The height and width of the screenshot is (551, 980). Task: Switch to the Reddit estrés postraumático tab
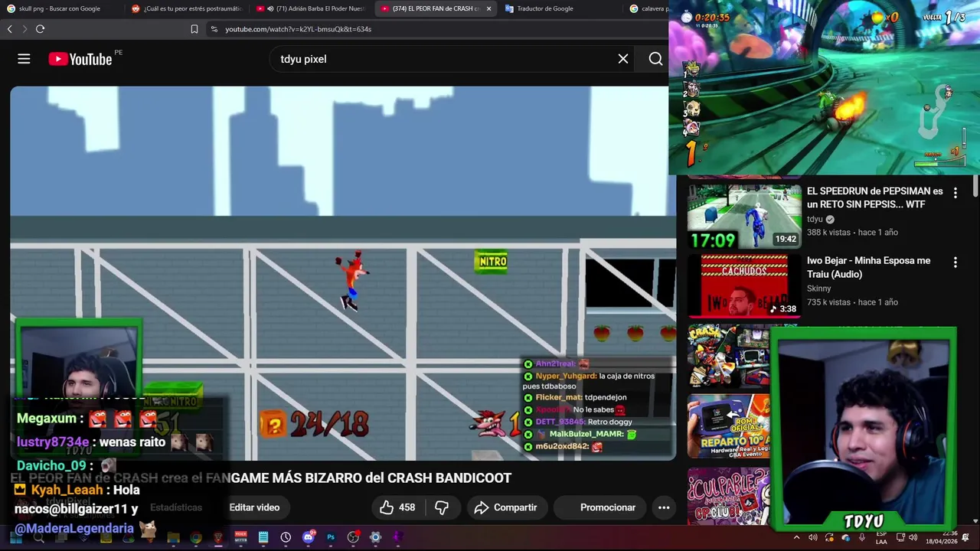tap(186, 8)
